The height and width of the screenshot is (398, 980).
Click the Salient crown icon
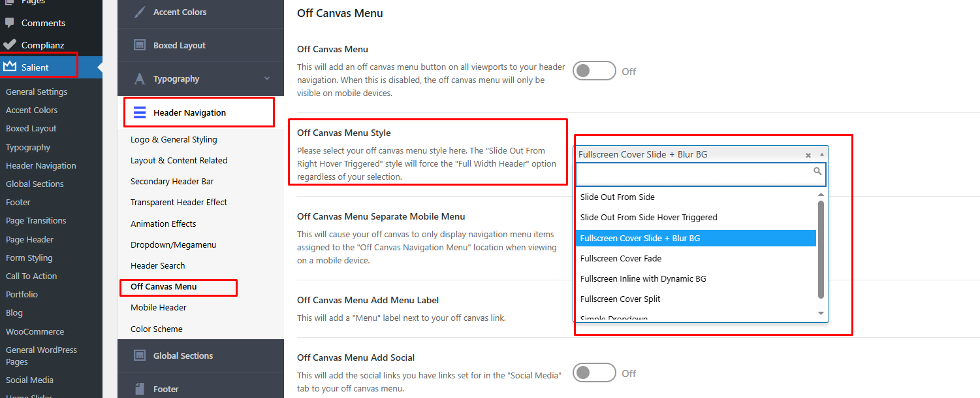tap(10, 67)
